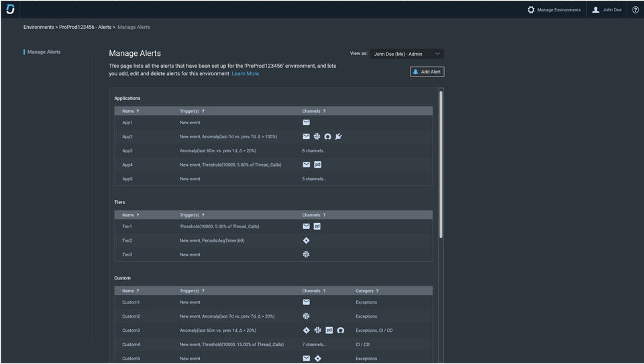Open the John Doe user menu
This screenshot has height=364, width=644.
tap(606, 9)
